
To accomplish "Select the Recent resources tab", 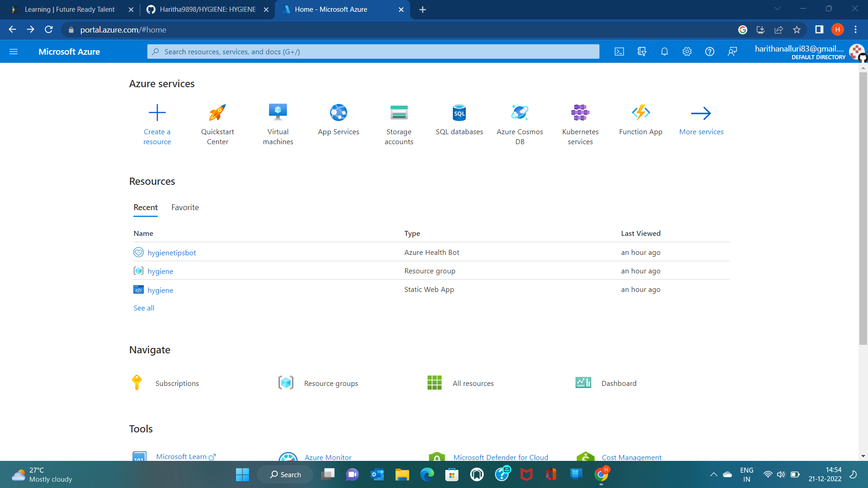I will (x=146, y=207).
